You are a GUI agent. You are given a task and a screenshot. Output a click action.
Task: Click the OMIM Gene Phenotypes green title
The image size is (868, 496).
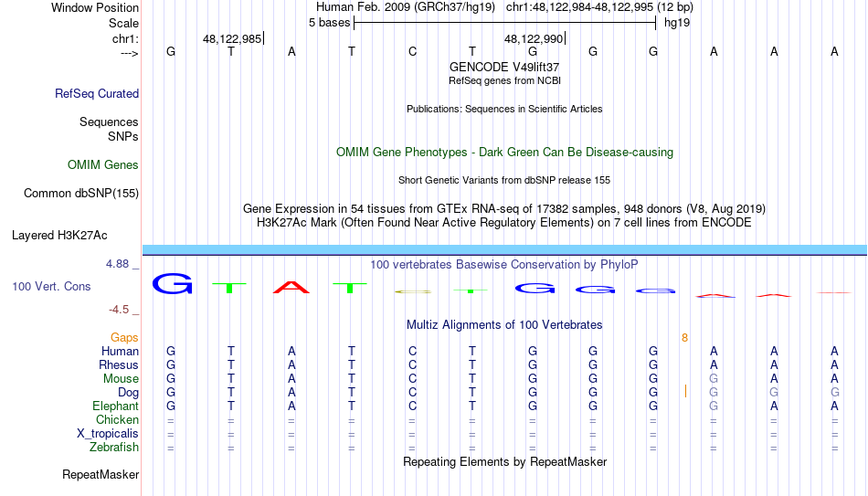click(504, 153)
